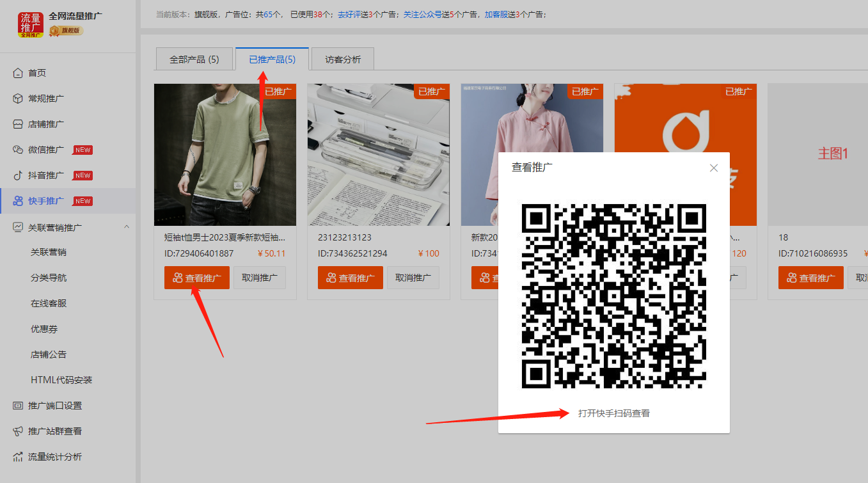This screenshot has height=483, width=868.
Task: Click 取消推广 for product ID 729406401887
Action: click(x=260, y=278)
